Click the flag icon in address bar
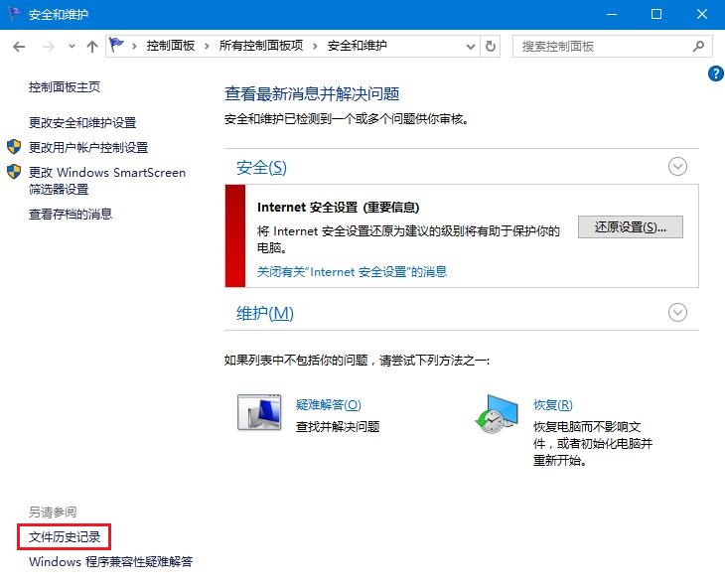 point(116,46)
